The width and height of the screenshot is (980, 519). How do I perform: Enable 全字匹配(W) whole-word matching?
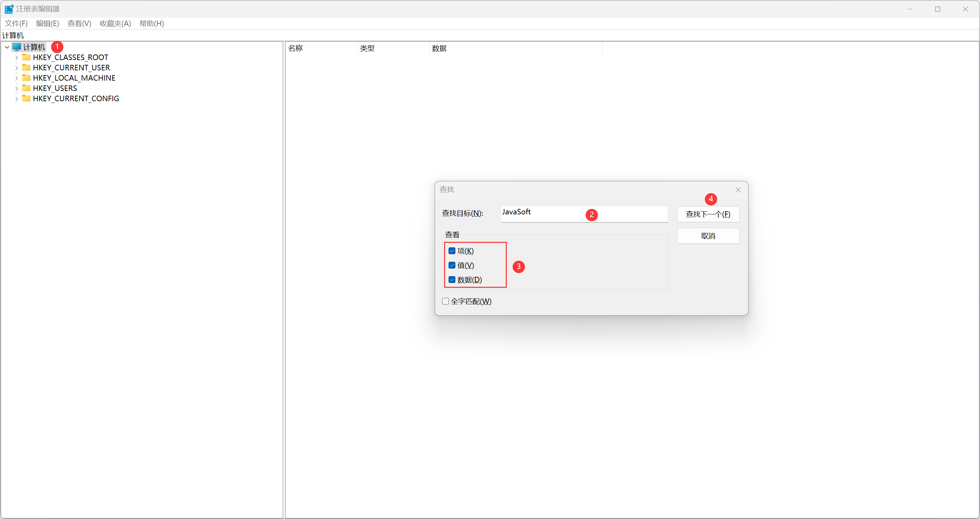pyautogui.click(x=445, y=302)
